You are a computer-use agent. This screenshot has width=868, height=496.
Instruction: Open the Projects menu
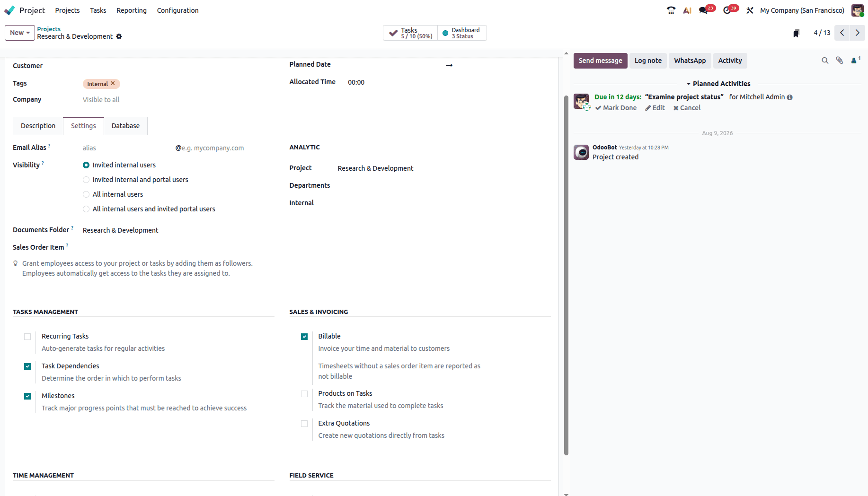point(67,10)
